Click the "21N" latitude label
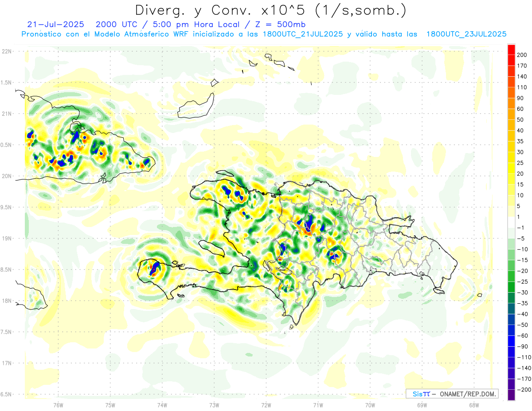 click(x=7, y=114)
